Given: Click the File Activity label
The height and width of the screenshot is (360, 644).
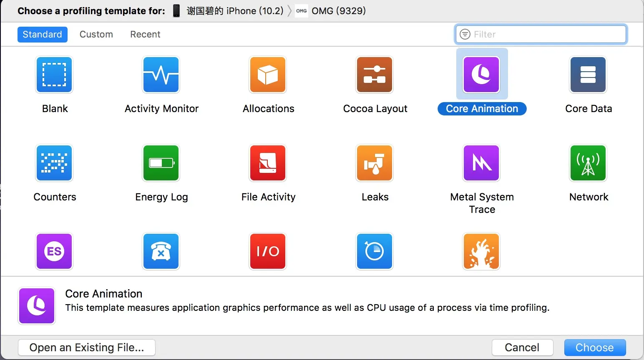Looking at the screenshot, I should pyautogui.click(x=269, y=197).
